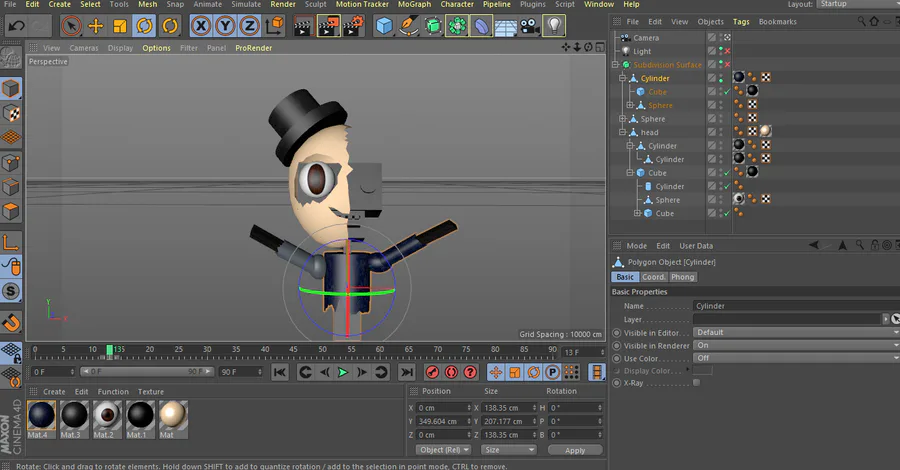This screenshot has width=900, height=470.
Task: Toggle the orange Cube enable checkmark
Action: [727, 92]
